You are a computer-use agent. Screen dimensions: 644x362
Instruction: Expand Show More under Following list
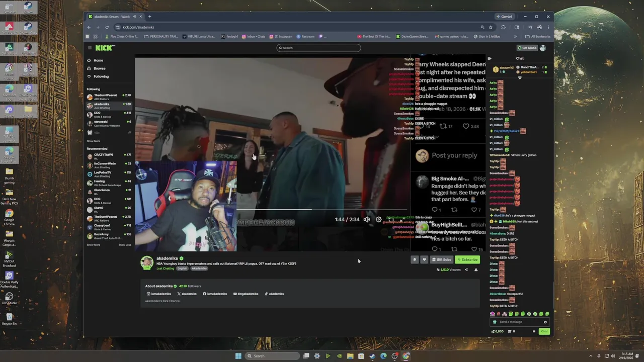click(93, 141)
